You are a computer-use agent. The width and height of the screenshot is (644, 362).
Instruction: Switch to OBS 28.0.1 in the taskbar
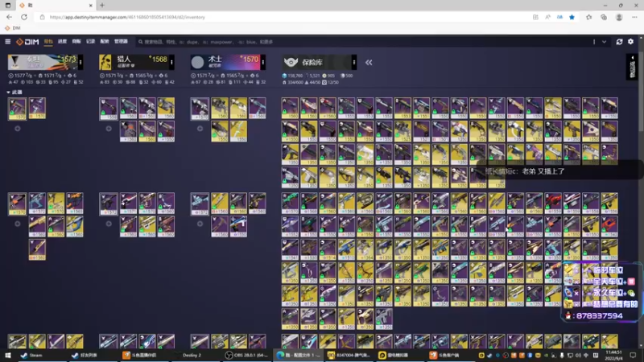pyautogui.click(x=247, y=355)
